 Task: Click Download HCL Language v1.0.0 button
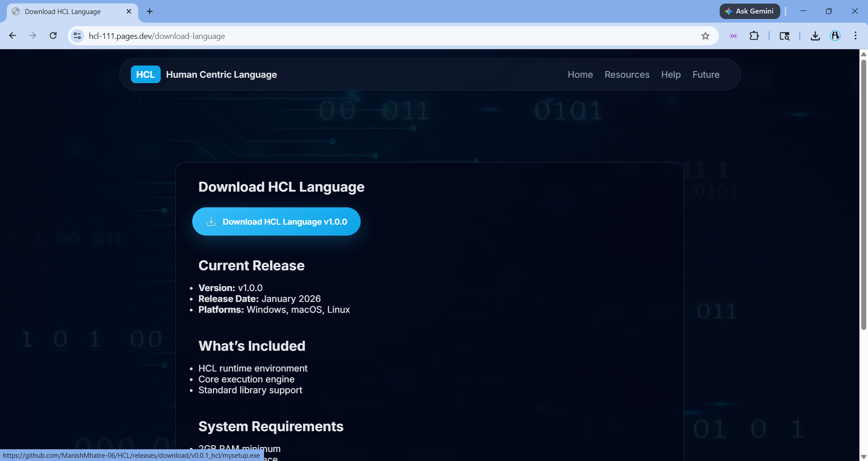click(276, 221)
